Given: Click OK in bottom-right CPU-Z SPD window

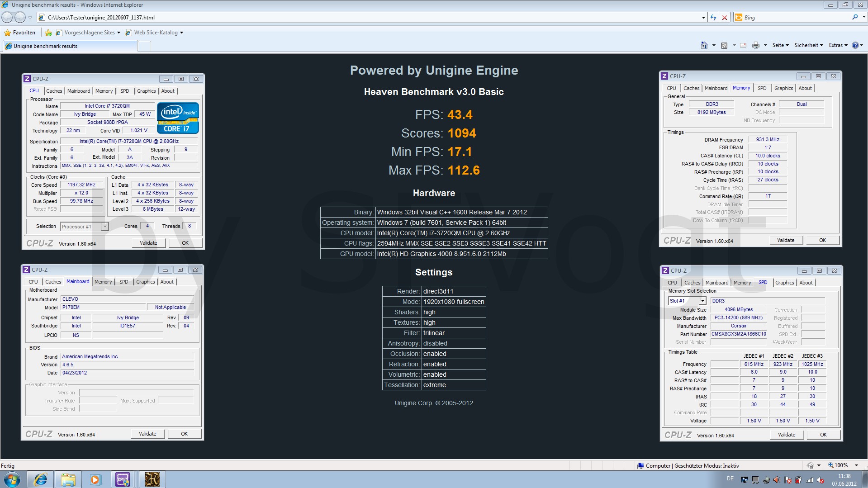Looking at the screenshot, I should click(x=823, y=435).
